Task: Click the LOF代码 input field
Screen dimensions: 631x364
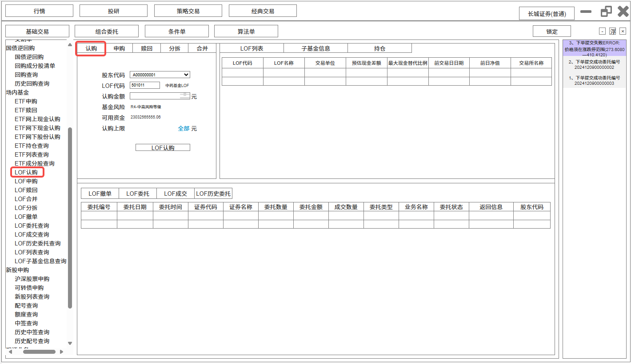Action: click(x=145, y=85)
